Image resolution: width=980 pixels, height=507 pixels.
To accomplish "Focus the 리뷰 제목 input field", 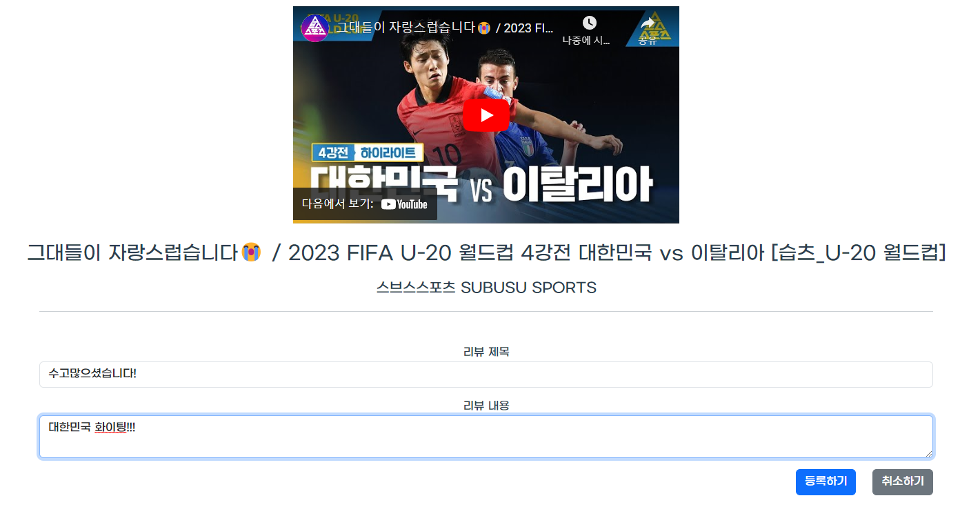I will [x=486, y=375].
